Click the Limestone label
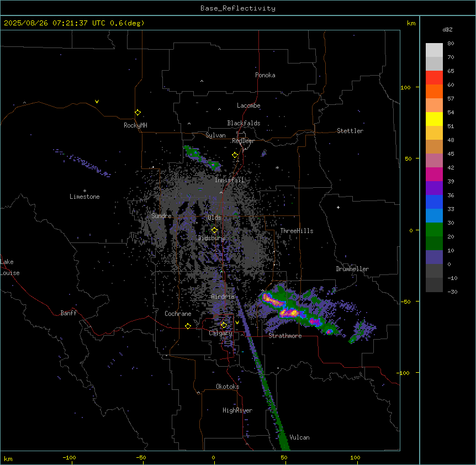The image size is (476, 465). tap(84, 197)
